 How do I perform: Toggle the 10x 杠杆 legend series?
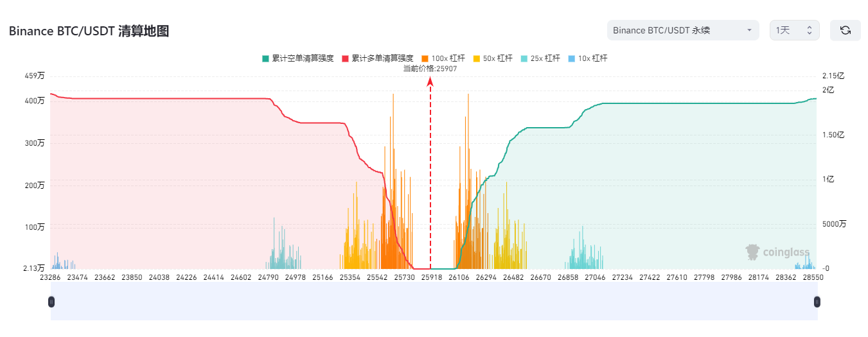[x=587, y=58]
